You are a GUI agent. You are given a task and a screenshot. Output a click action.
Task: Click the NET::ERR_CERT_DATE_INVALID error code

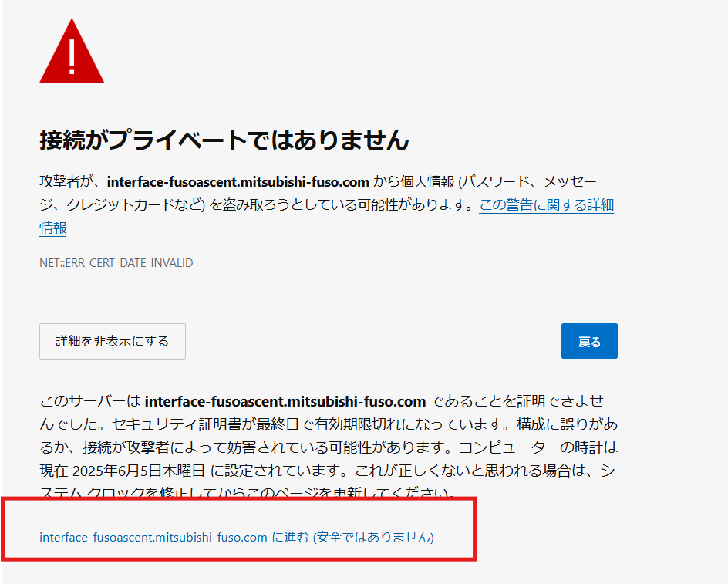(116, 263)
